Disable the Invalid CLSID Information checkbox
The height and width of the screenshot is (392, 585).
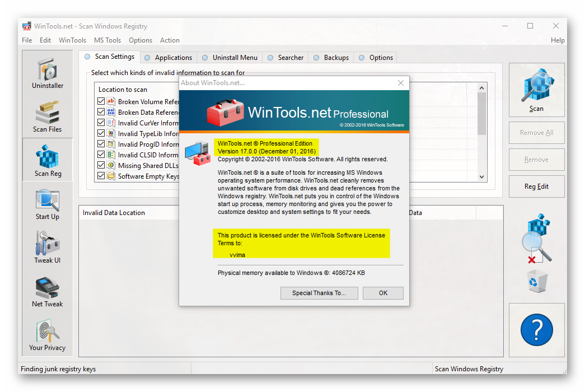pyautogui.click(x=101, y=155)
